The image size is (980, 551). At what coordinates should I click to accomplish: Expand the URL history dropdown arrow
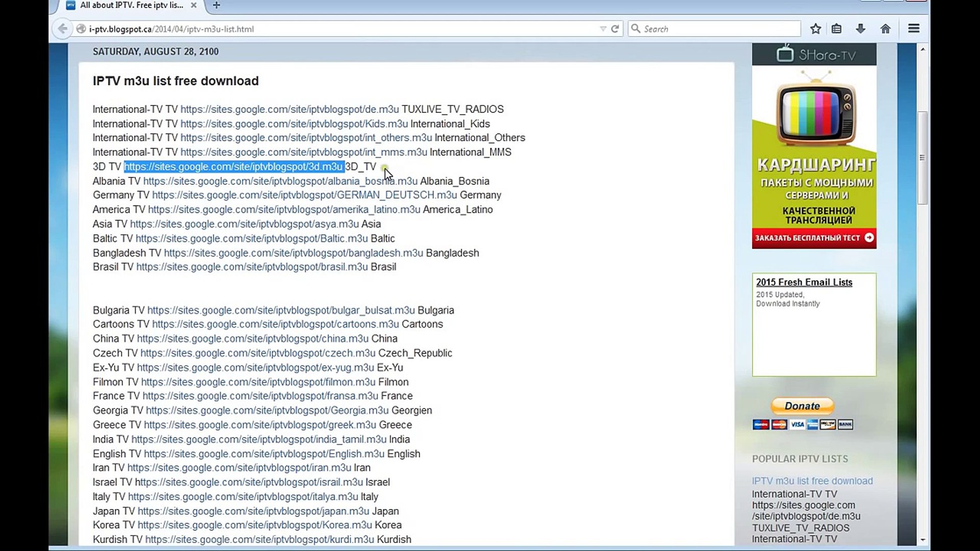(x=603, y=29)
